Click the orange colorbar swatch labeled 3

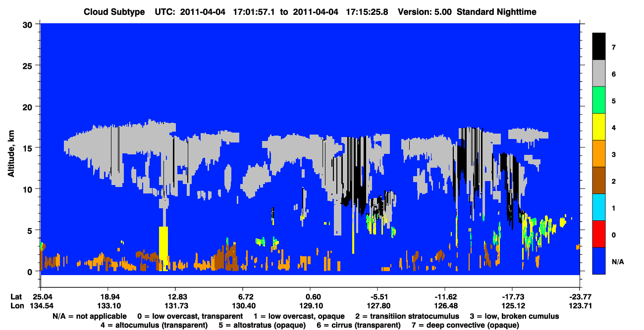pyautogui.click(x=599, y=153)
